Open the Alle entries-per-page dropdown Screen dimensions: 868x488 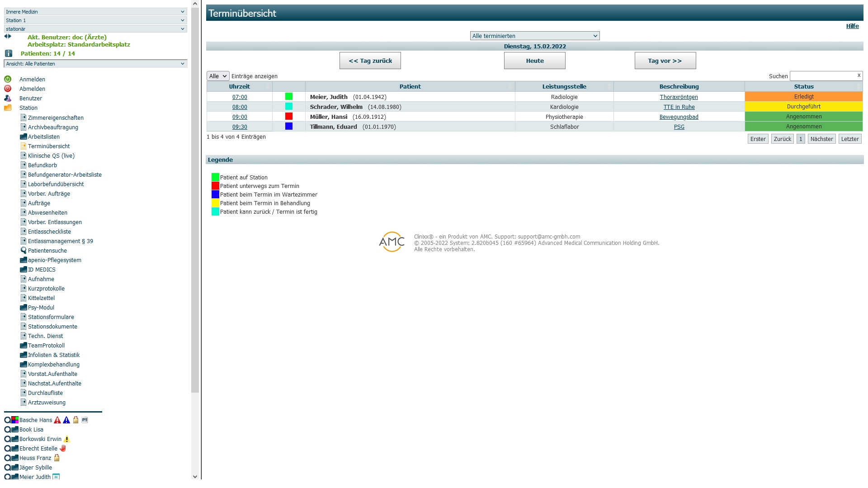(x=218, y=76)
